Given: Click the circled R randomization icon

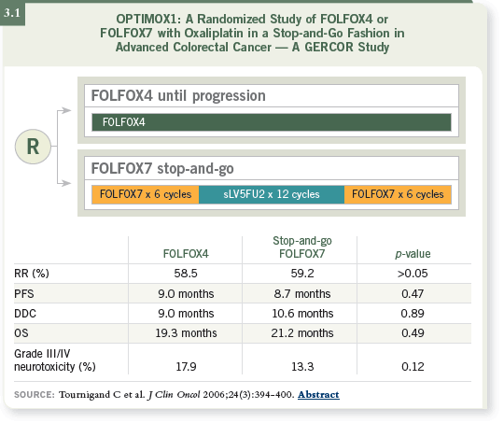Looking at the screenshot, I should tap(33, 147).
